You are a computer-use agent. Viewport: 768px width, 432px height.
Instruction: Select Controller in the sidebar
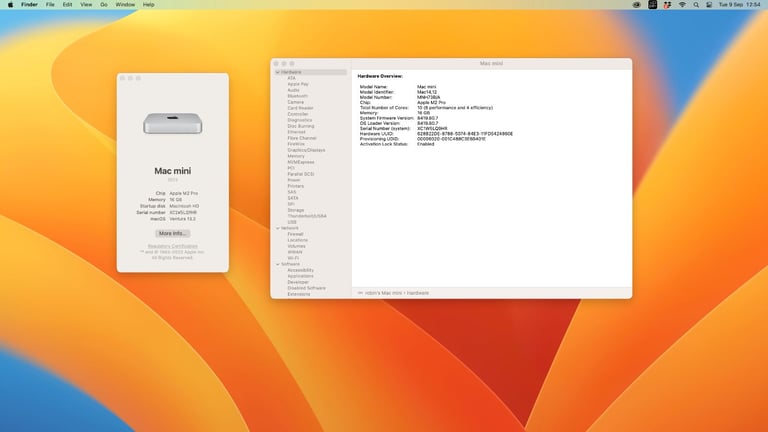click(x=298, y=114)
